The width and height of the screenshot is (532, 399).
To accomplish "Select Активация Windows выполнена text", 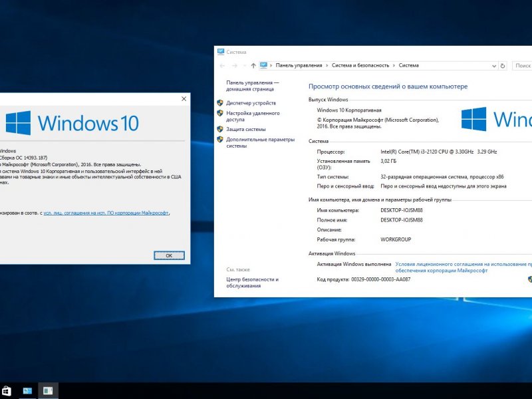I will coord(354,264).
